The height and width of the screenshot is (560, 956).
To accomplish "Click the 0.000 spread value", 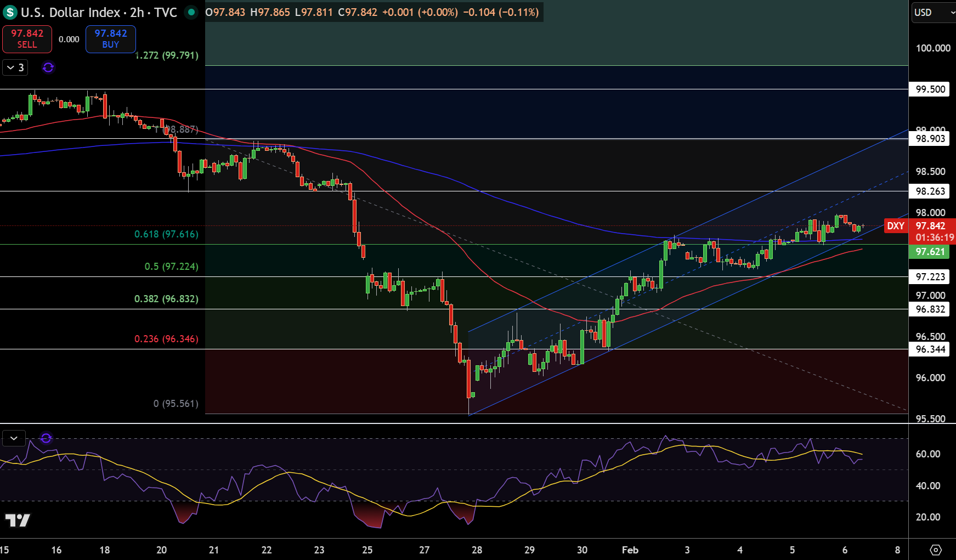I will pyautogui.click(x=69, y=39).
